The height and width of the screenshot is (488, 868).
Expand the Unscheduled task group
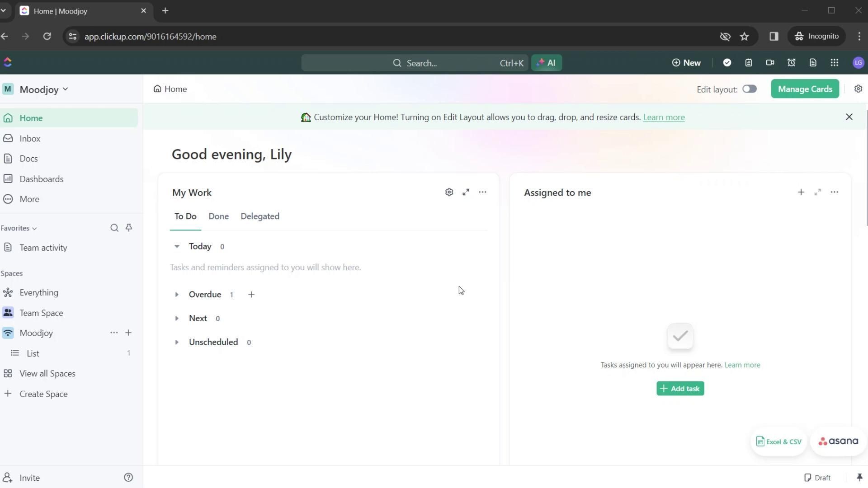coord(177,343)
